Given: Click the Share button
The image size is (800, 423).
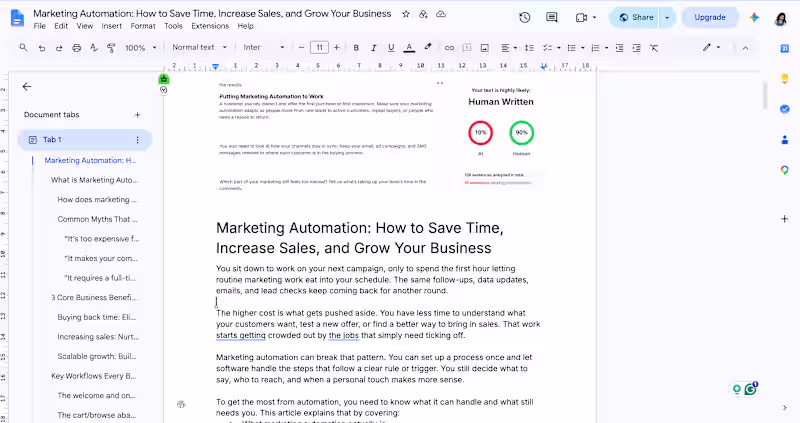Looking at the screenshot, I should pos(635,17).
